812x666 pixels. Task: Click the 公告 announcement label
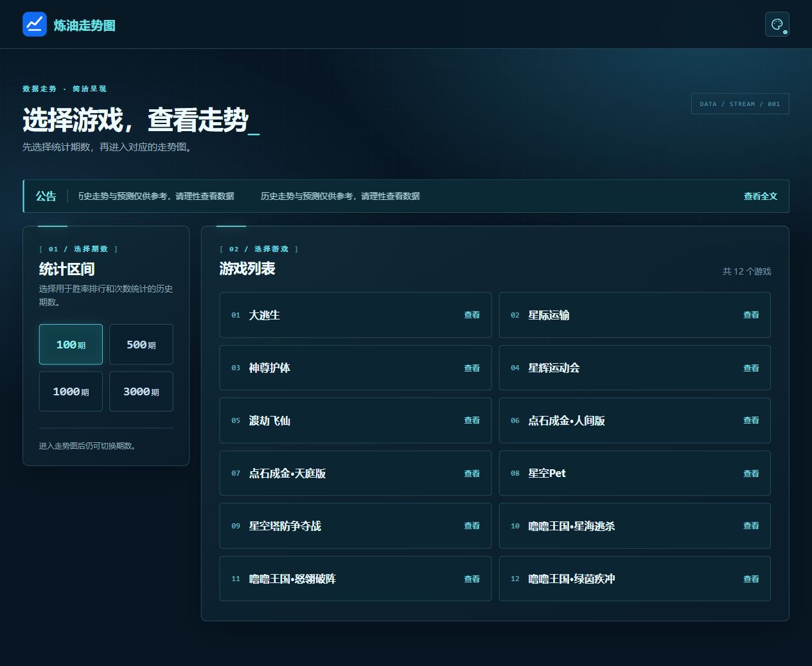point(46,196)
